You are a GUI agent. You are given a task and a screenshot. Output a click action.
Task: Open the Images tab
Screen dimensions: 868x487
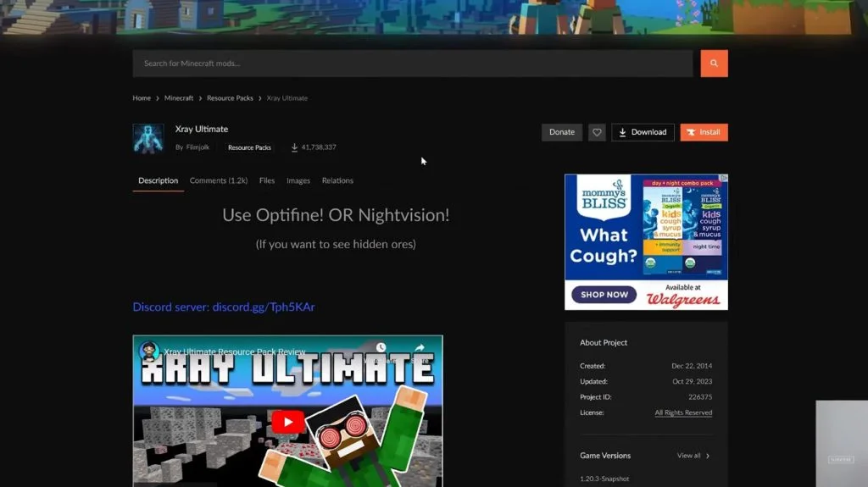click(298, 180)
